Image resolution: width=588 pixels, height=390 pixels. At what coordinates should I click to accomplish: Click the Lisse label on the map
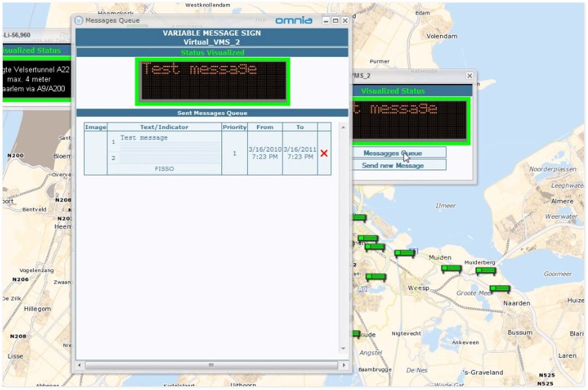point(15,356)
